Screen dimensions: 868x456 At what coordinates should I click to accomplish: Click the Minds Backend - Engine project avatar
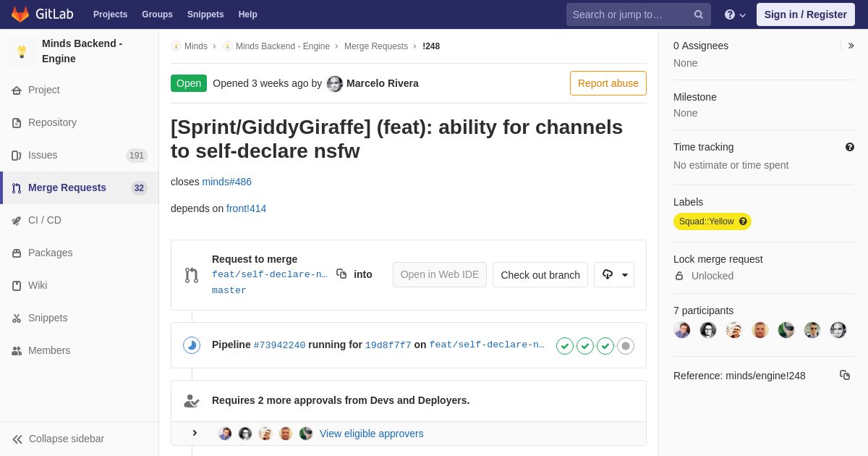coord(22,51)
